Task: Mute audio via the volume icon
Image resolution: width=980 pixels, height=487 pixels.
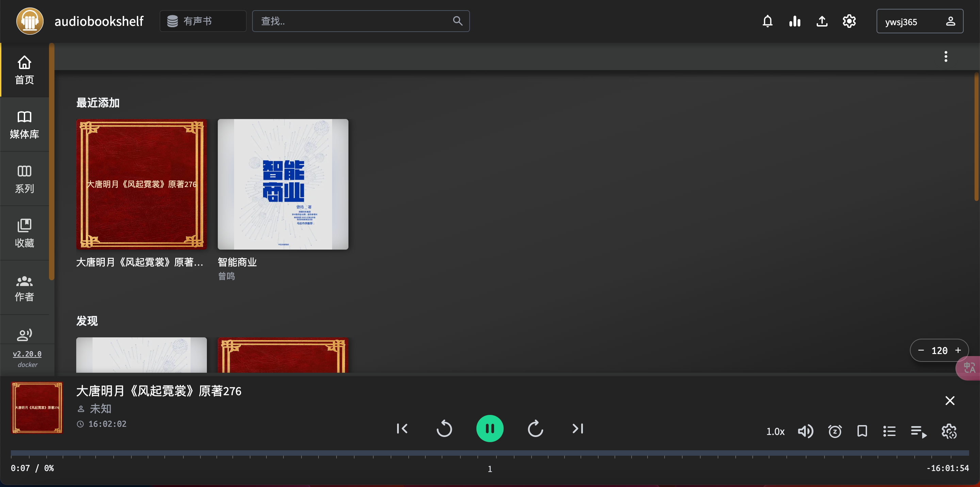Action: tap(805, 431)
